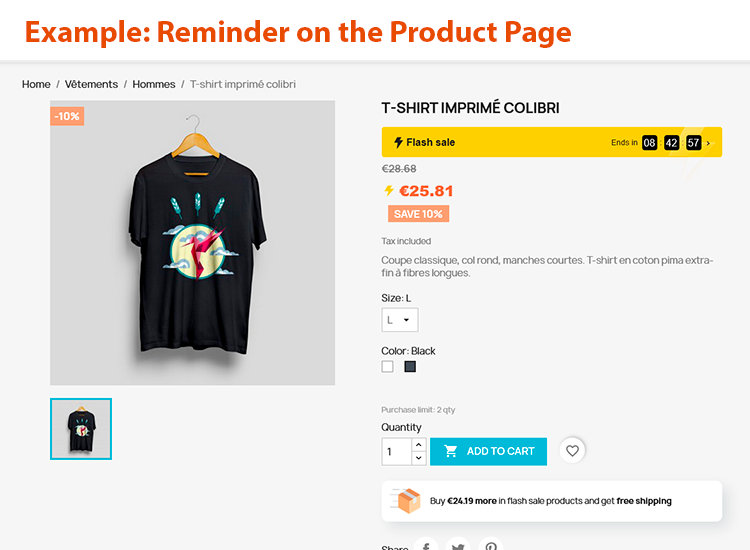This screenshot has width=750, height=550.
Task: Open the Size dropdown
Action: [399, 320]
